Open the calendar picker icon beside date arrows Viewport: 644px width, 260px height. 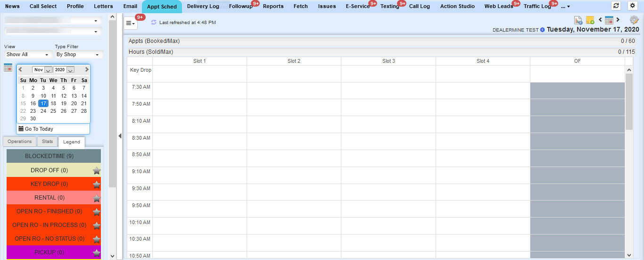[x=609, y=20]
